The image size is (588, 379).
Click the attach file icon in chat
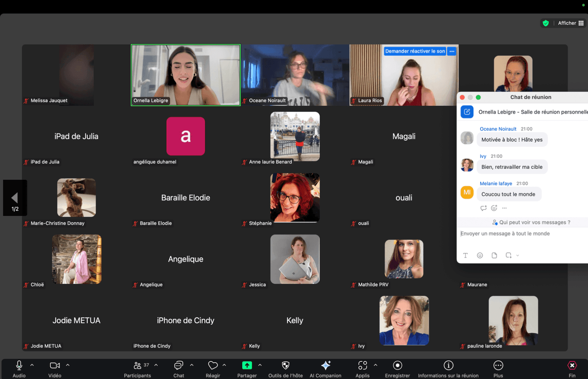[494, 255]
